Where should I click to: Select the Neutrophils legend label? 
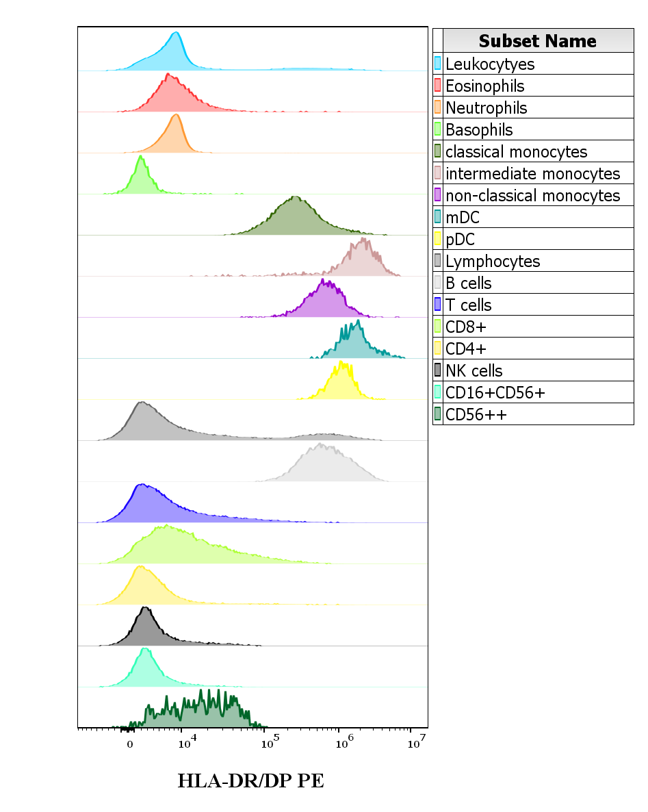click(x=486, y=108)
